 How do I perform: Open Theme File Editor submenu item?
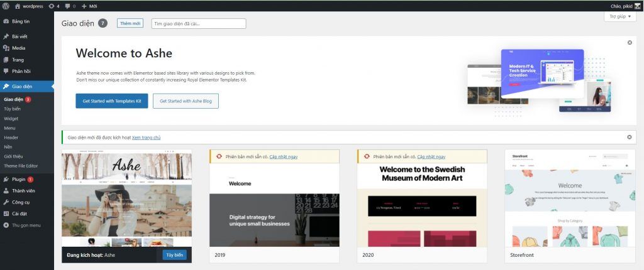(21, 166)
